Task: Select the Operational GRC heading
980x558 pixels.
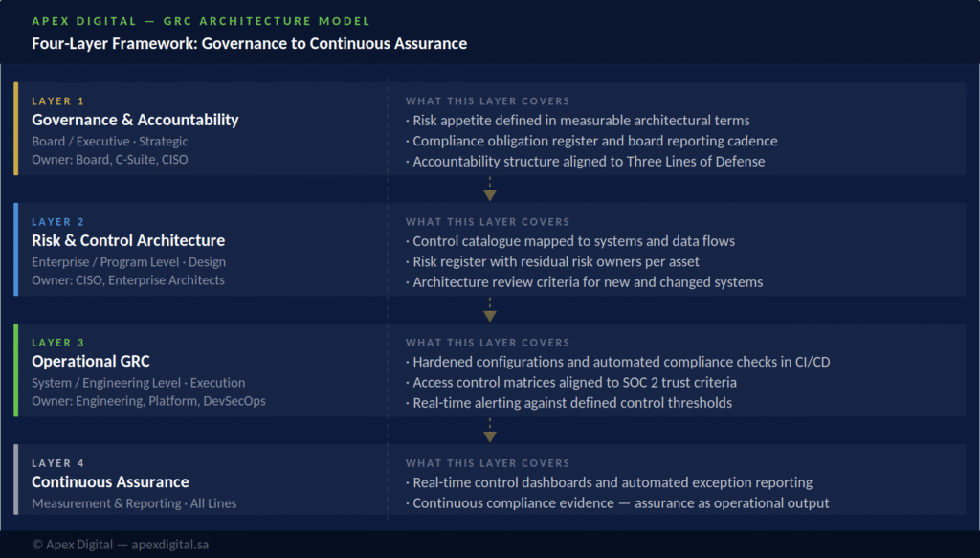Action: 91,361
